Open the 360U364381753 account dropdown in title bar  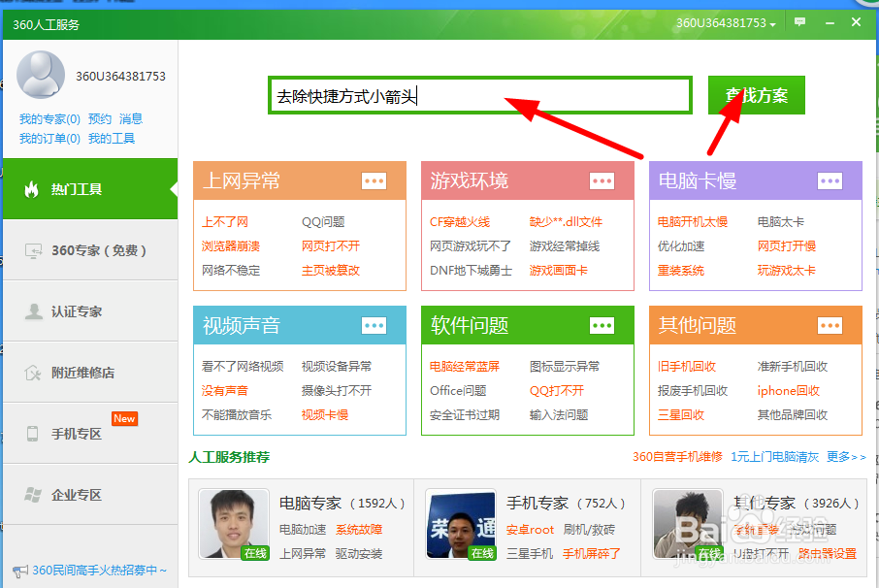[x=726, y=23]
